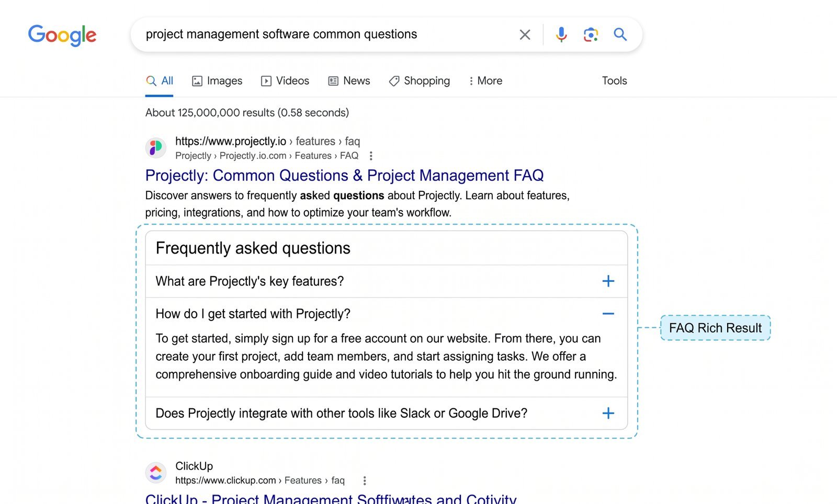This screenshot has width=837, height=504.
Task: Open the Tools filter button
Action: click(614, 81)
